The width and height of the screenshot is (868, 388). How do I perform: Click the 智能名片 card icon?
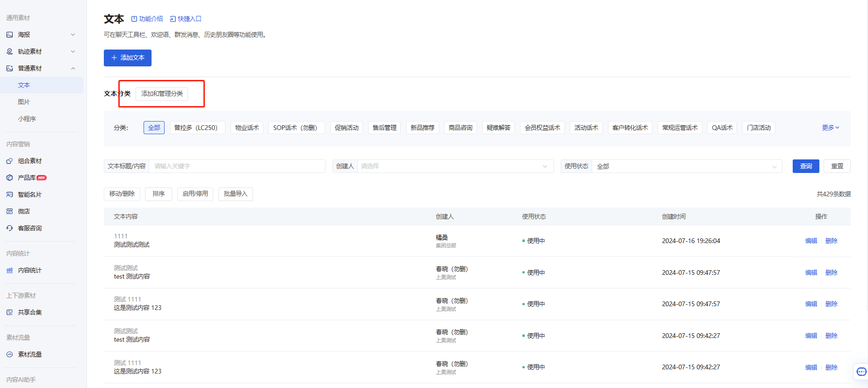(x=9, y=194)
